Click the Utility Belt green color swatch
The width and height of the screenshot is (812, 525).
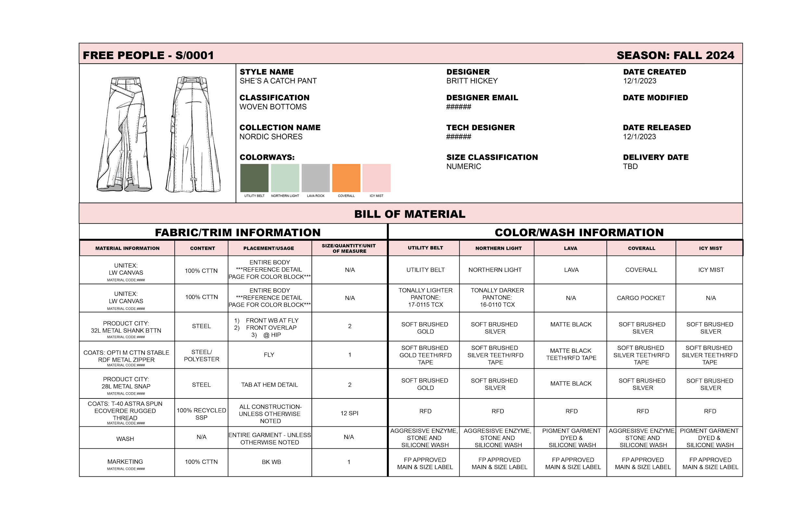pyautogui.click(x=254, y=178)
